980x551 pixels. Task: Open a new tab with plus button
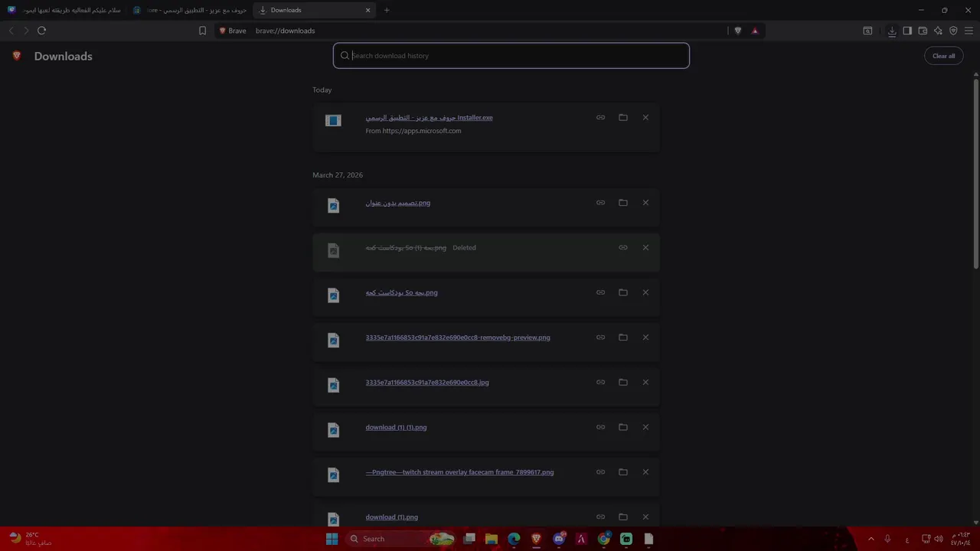(387, 10)
